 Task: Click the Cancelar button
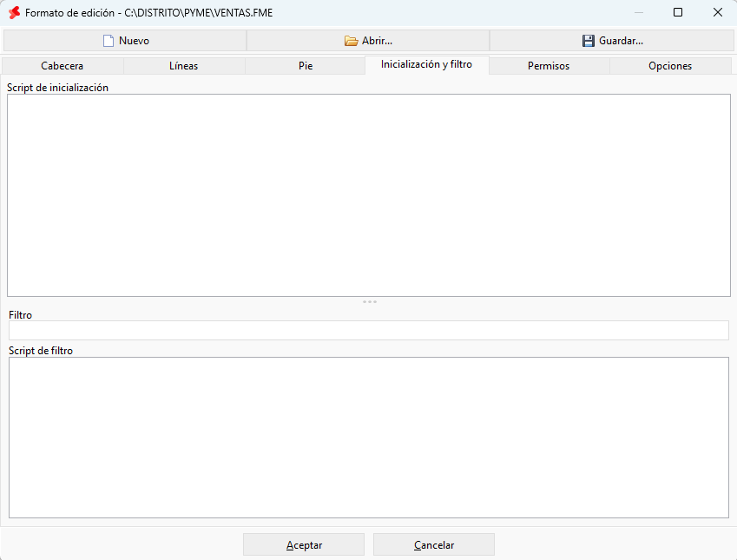(434, 544)
